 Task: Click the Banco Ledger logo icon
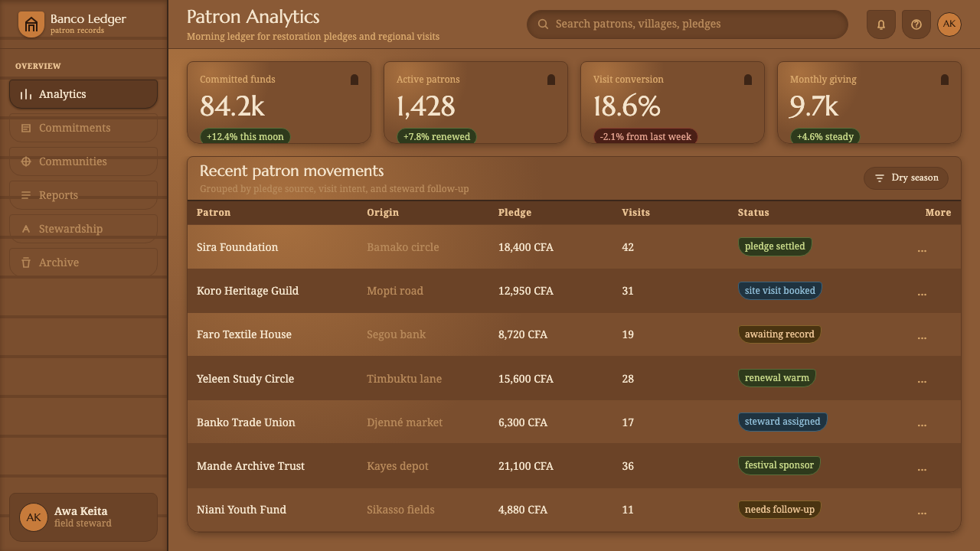[x=31, y=24]
